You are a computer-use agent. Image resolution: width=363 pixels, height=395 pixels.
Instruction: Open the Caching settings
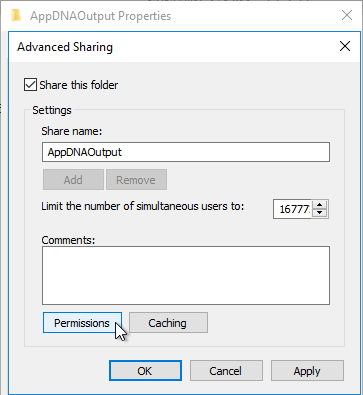click(x=168, y=323)
